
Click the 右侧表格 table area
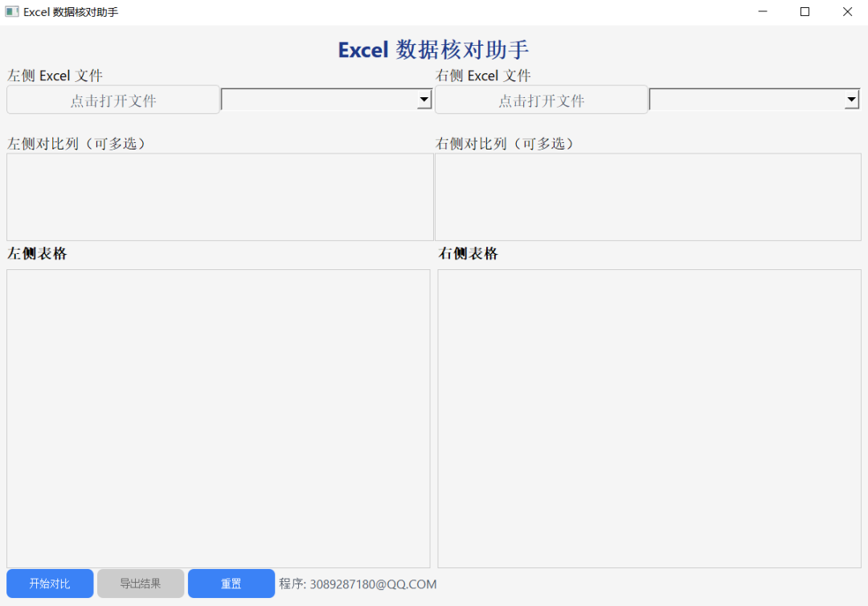pos(649,419)
